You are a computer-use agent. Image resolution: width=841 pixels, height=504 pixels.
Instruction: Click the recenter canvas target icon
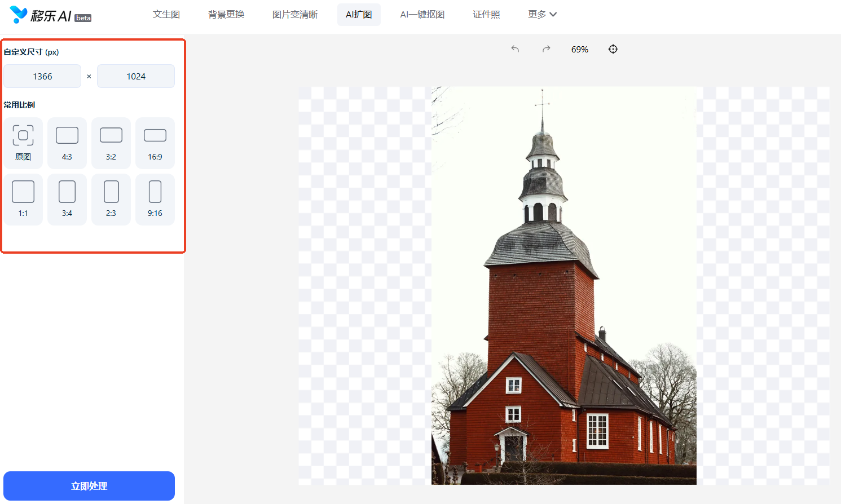(x=613, y=49)
